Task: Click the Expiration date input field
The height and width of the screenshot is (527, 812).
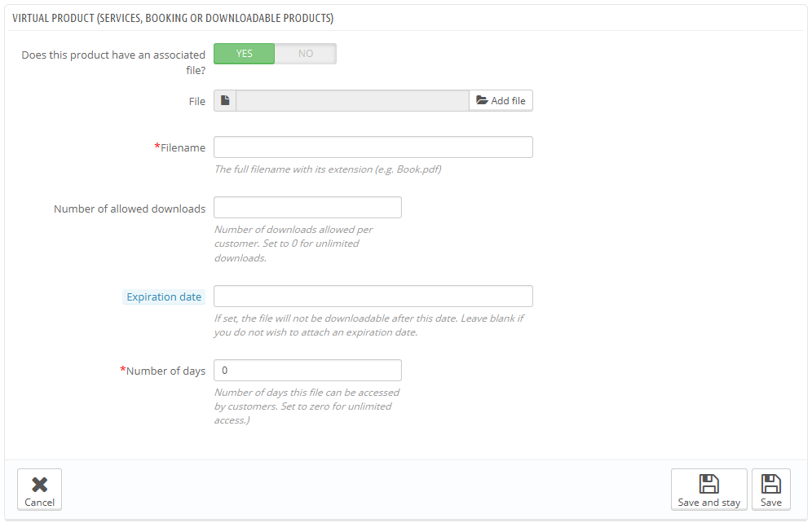Action: click(x=373, y=296)
